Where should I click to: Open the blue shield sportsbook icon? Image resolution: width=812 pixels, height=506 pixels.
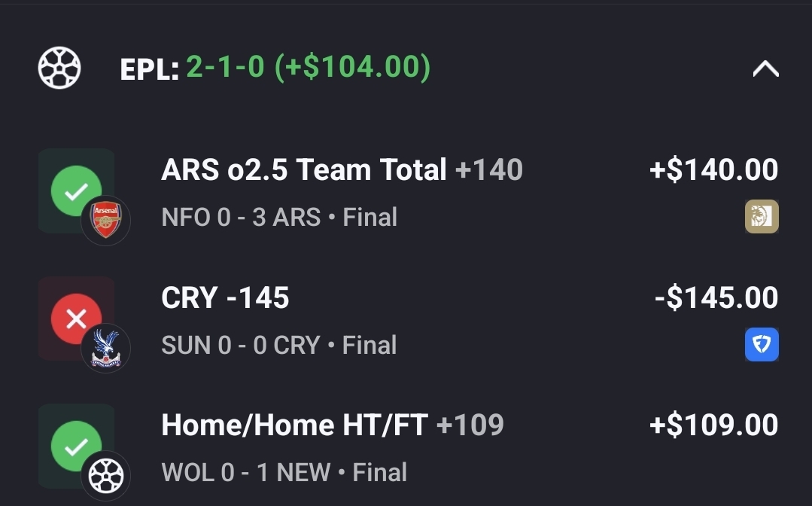(762, 346)
